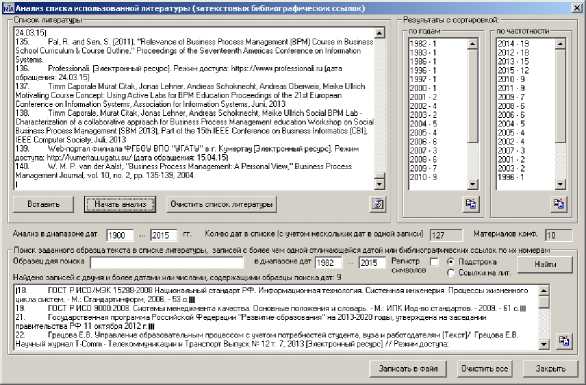Click the dates count field 127

pos(446,235)
